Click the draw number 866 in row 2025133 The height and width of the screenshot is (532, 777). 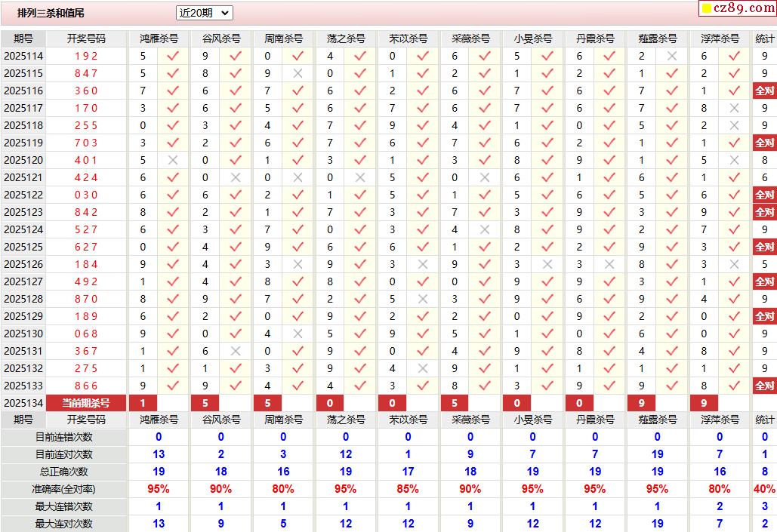coord(86,386)
